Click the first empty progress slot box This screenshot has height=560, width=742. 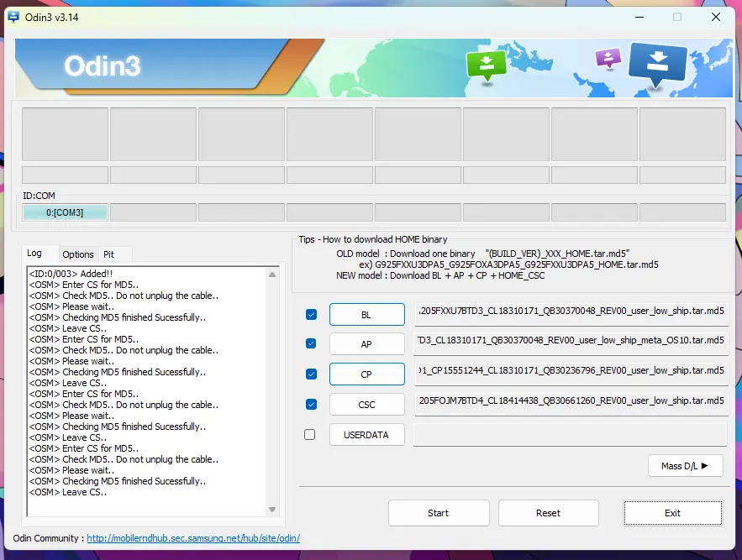(x=65, y=134)
